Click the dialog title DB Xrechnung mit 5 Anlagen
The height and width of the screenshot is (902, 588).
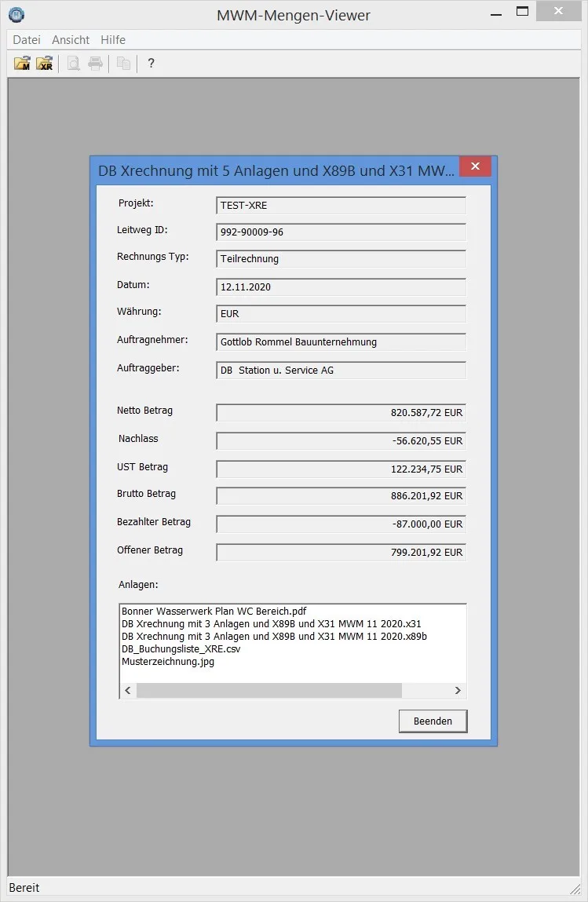pos(276,170)
